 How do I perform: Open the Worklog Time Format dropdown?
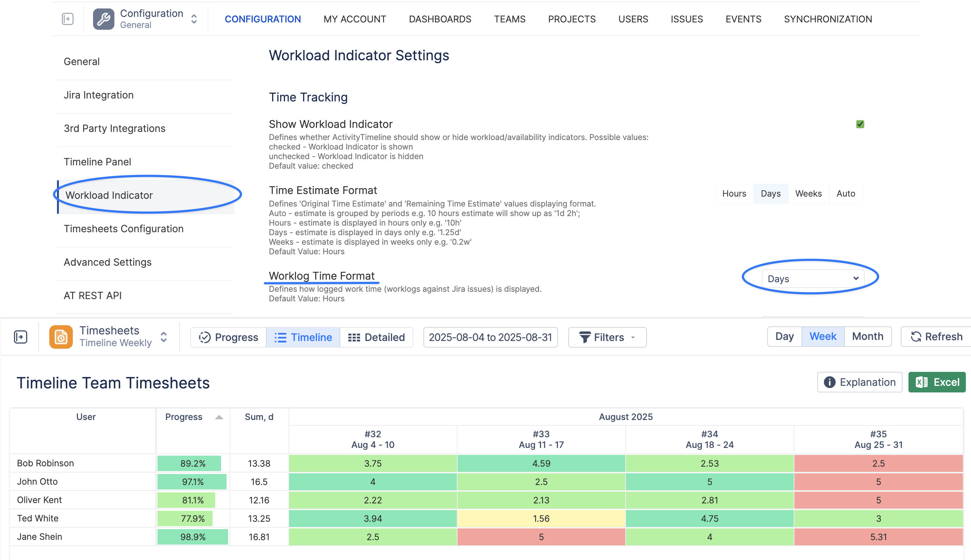coord(812,279)
